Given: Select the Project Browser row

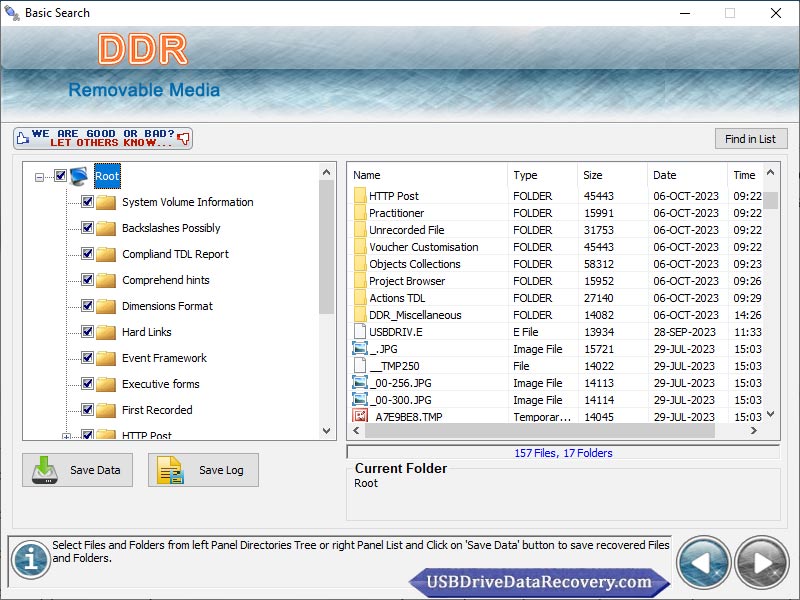Looking at the screenshot, I should pyautogui.click(x=557, y=281).
